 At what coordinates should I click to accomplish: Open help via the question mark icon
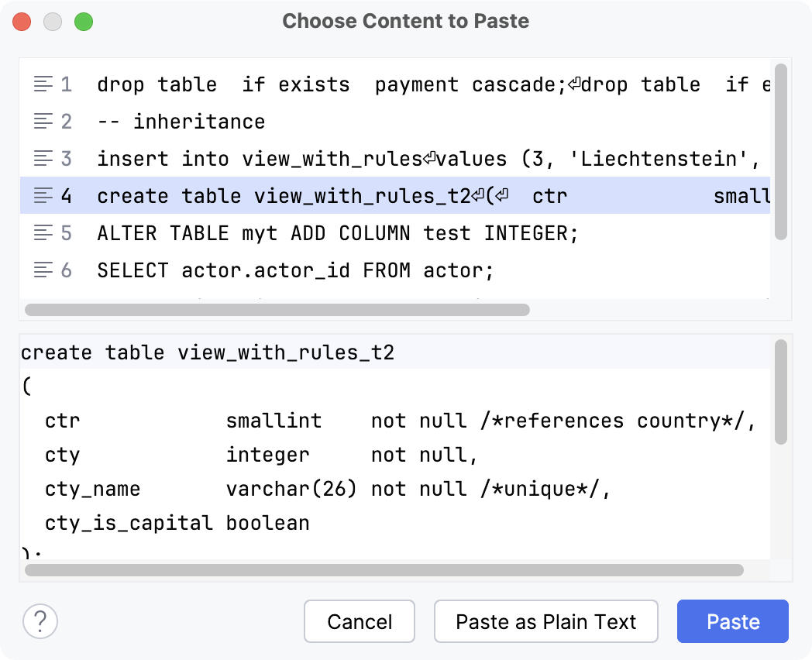tap(40, 621)
